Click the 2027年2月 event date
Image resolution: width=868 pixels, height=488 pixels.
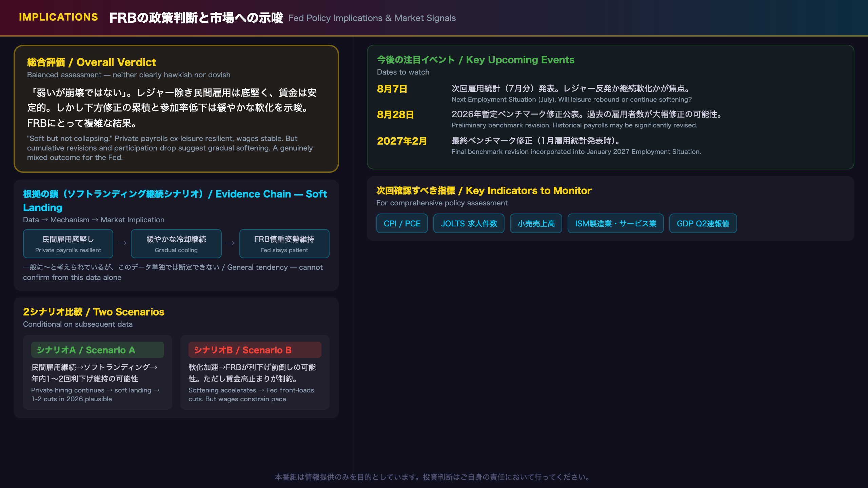(x=402, y=141)
